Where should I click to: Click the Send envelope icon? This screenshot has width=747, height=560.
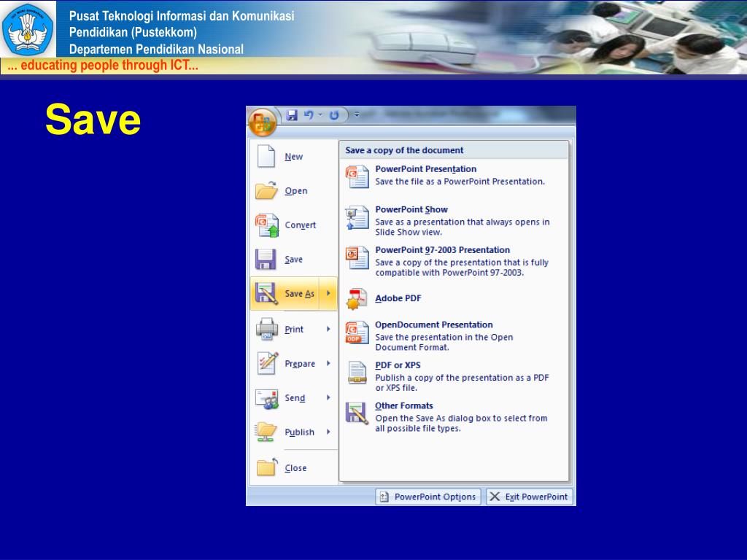267,399
